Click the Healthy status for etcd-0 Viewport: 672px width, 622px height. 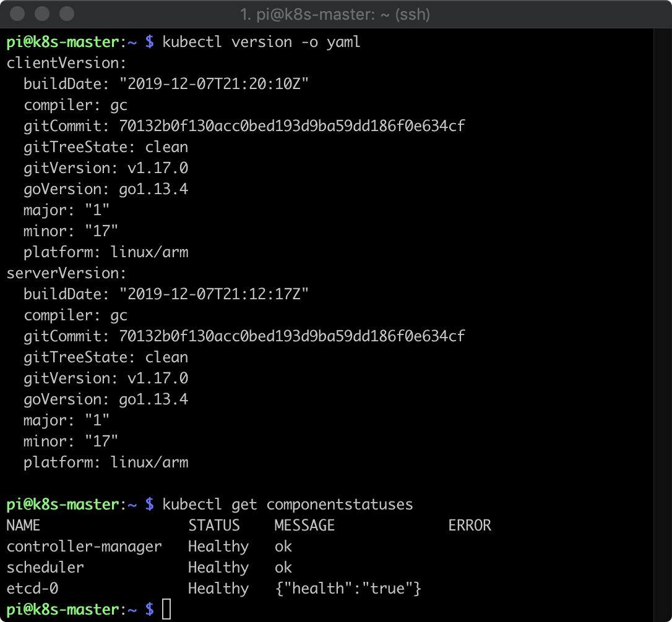point(218,589)
